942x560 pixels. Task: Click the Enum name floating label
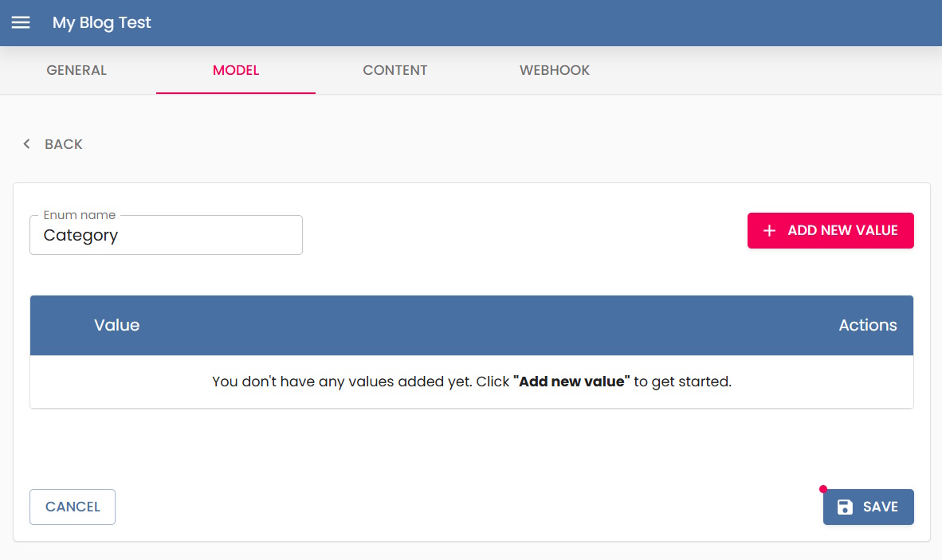(80, 215)
